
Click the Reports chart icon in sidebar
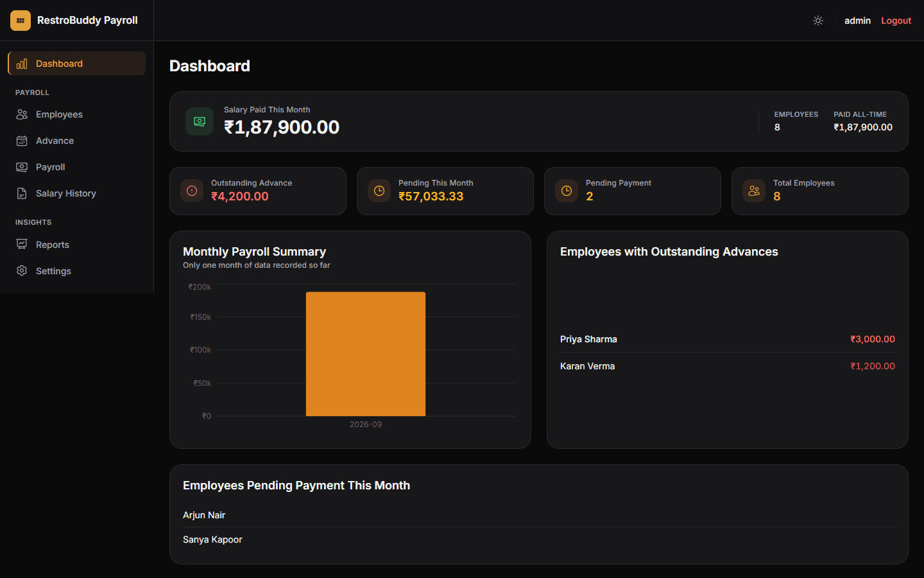(x=22, y=245)
